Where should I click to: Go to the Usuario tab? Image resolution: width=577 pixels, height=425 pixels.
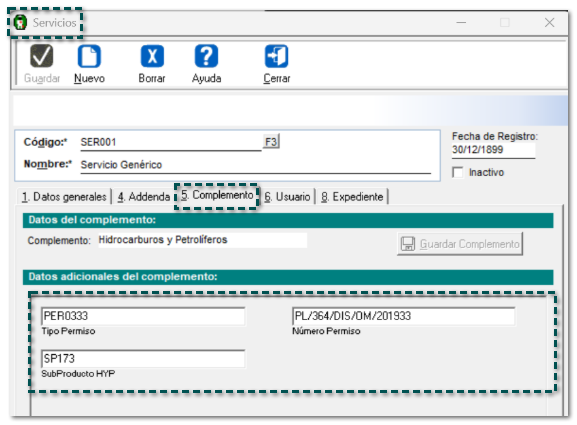pos(288,197)
